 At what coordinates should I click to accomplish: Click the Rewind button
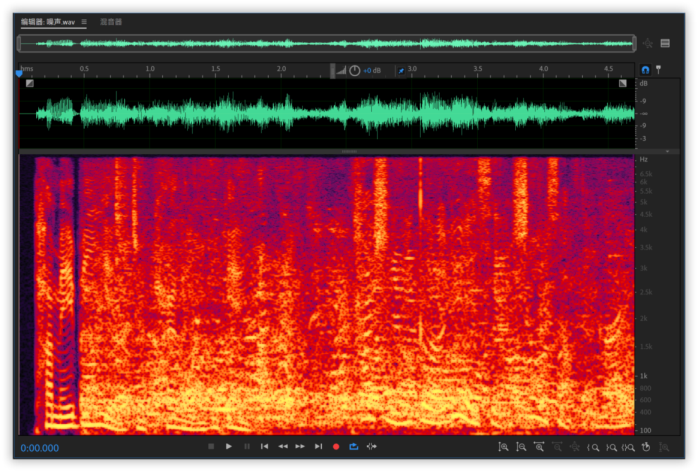point(283,446)
